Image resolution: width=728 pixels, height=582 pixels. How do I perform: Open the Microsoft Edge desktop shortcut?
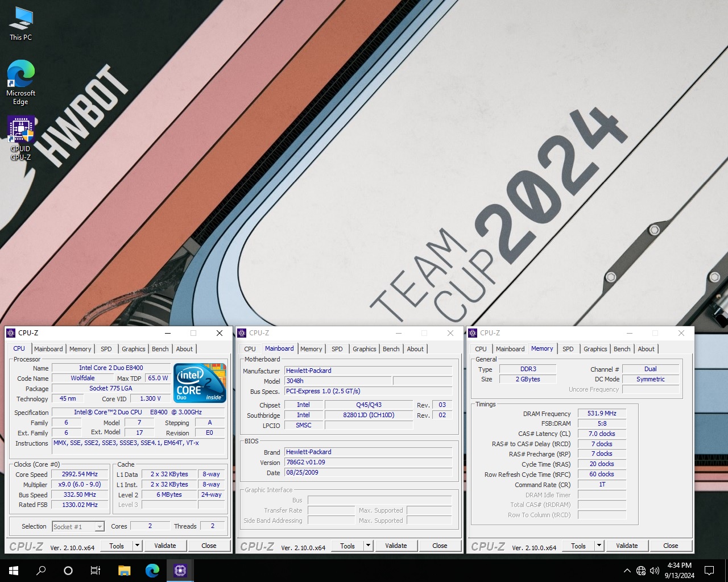click(x=21, y=82)
